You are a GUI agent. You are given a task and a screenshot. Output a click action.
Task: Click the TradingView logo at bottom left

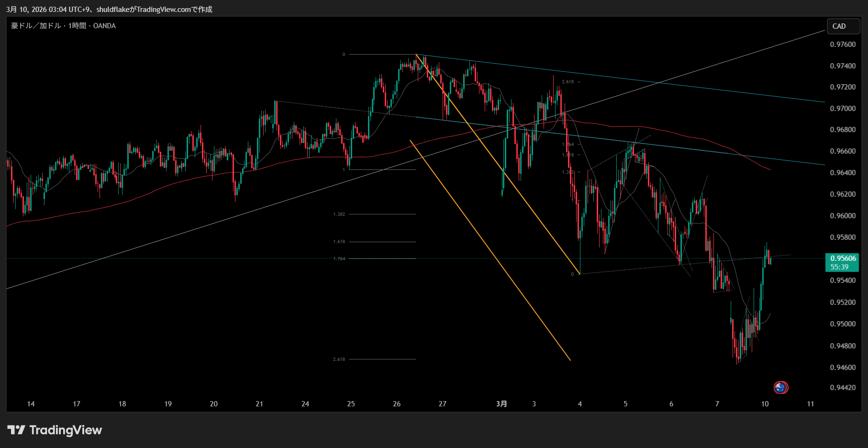point(55,430)
